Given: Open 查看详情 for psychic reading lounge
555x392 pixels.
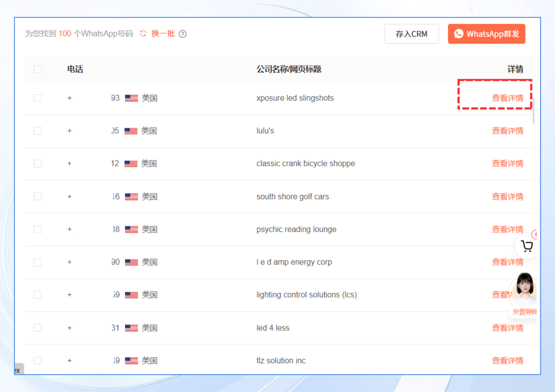Looking at the screenshot, I should 508,229.
